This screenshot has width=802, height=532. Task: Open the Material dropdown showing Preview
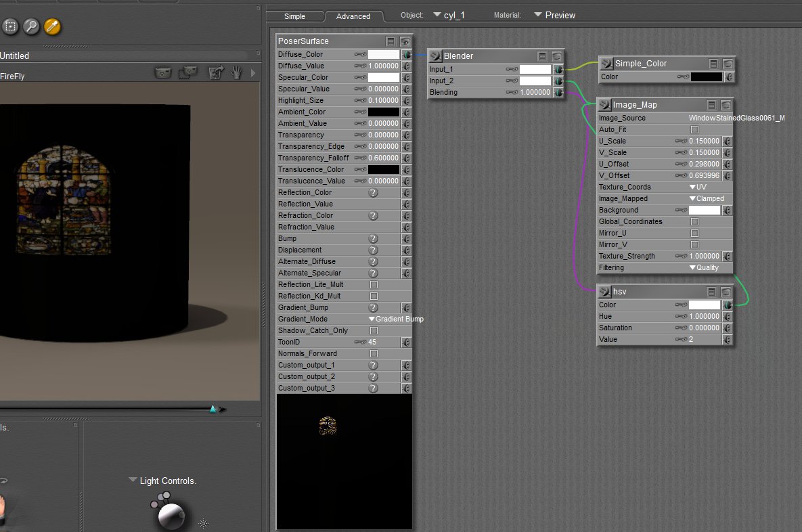coord(554,15)
